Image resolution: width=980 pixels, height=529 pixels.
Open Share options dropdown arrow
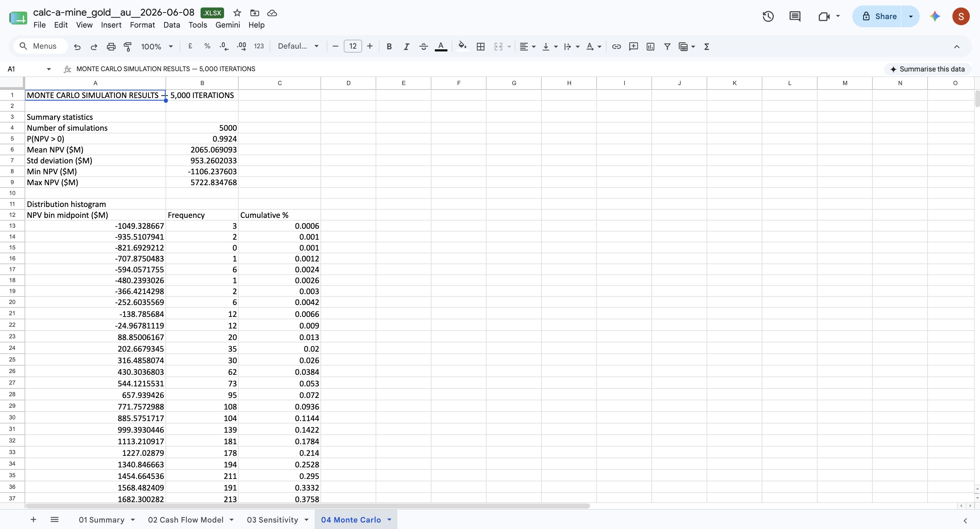(x=911, y=16)
